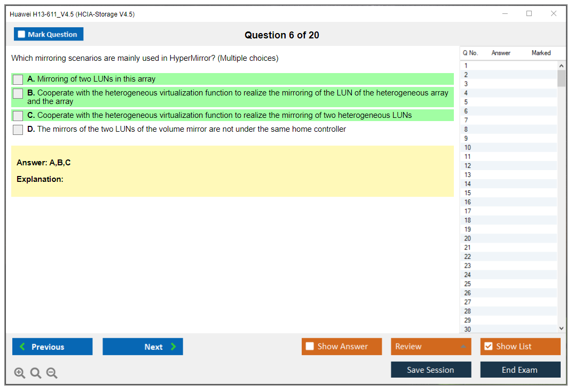Tick the Mark Question checkbox

22,35
